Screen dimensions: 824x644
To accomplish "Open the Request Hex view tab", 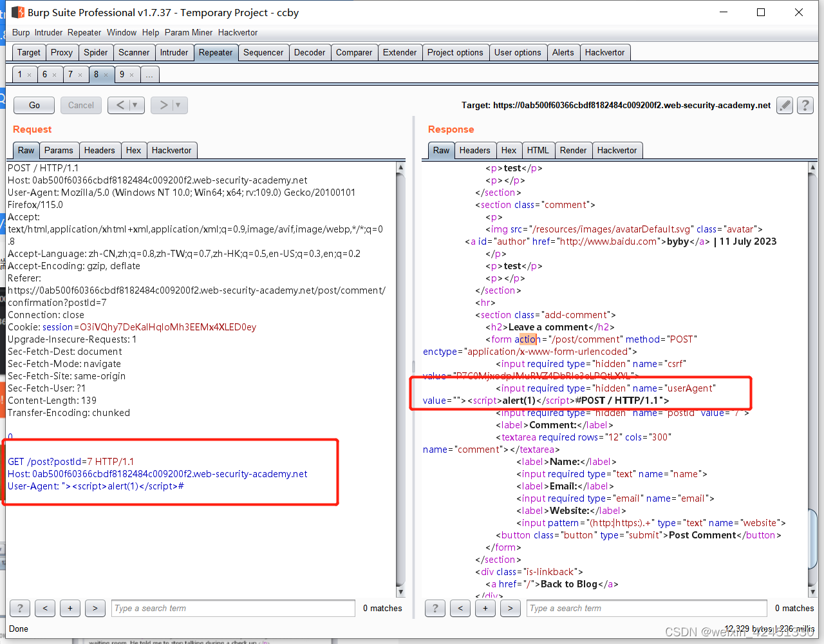I will coord(133,150).
